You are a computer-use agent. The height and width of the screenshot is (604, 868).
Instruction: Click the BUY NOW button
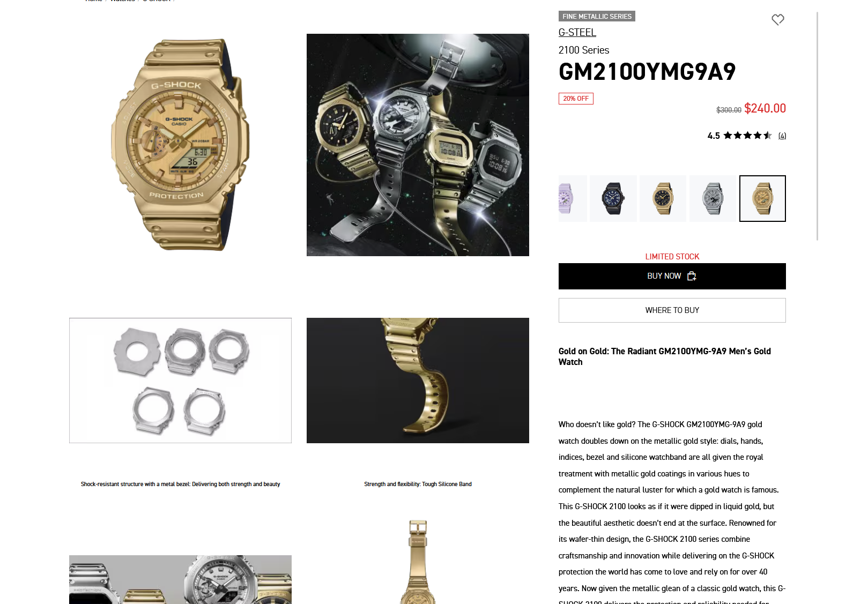(672, 276)
